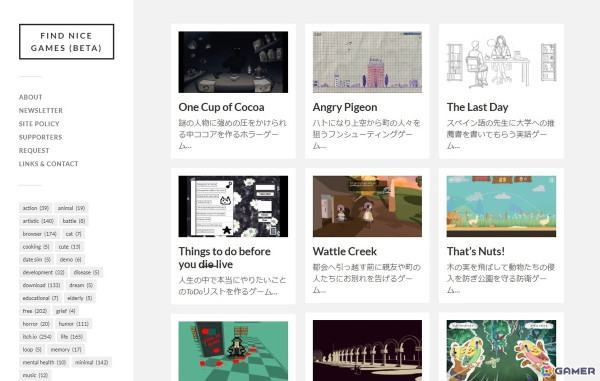The image size is (600, 381).
Task: Select the life tag
Action: (72, 337)
